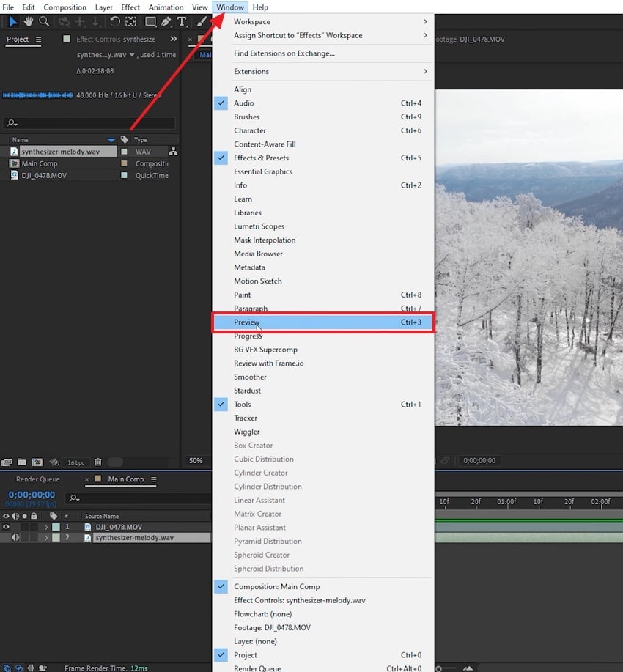Toggle Character panel in Window menu
Image resolution: width=623 pixels, height=672 pixels.
(323, 130)
